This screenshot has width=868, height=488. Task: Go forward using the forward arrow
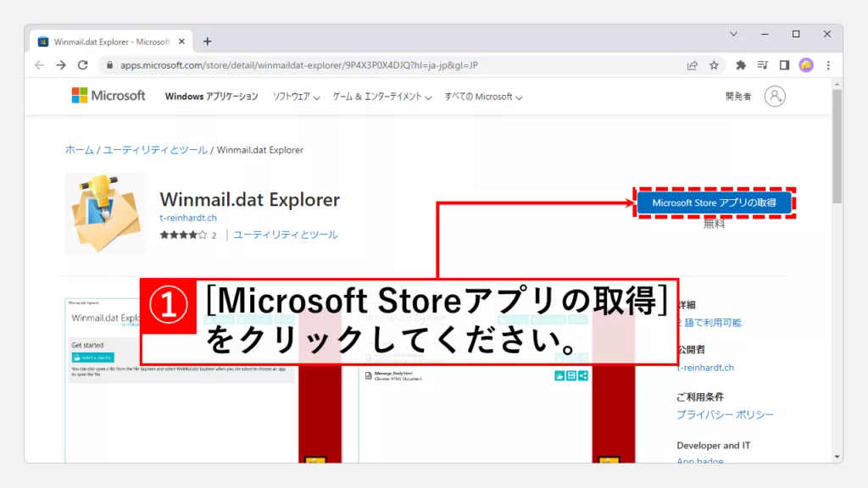click(61, 65)
